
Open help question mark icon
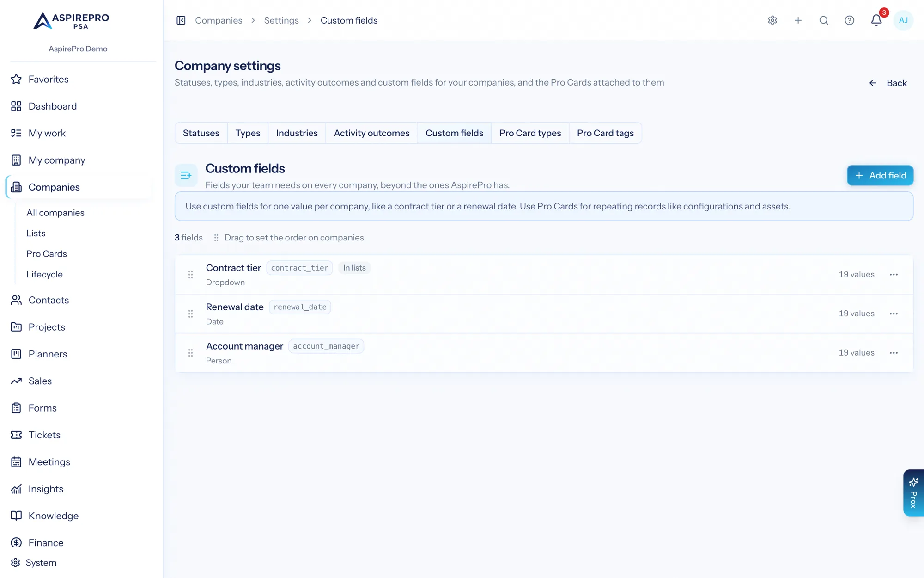point(849,20)
